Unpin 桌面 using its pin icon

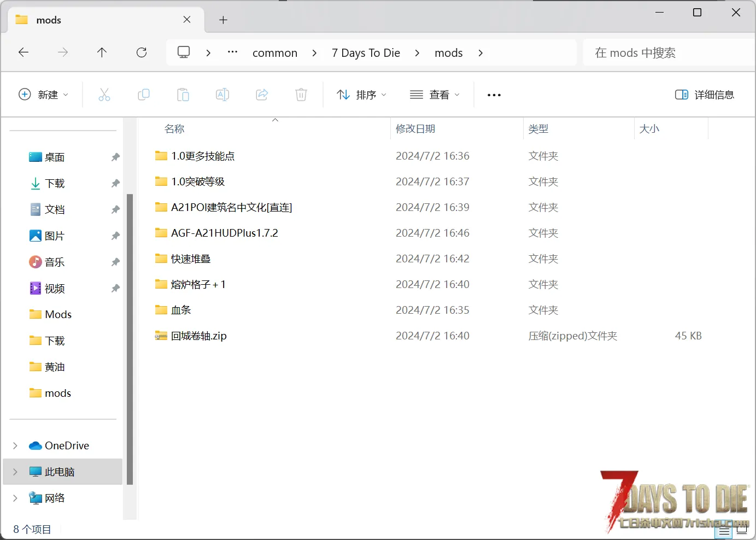[x=115, y=157]
